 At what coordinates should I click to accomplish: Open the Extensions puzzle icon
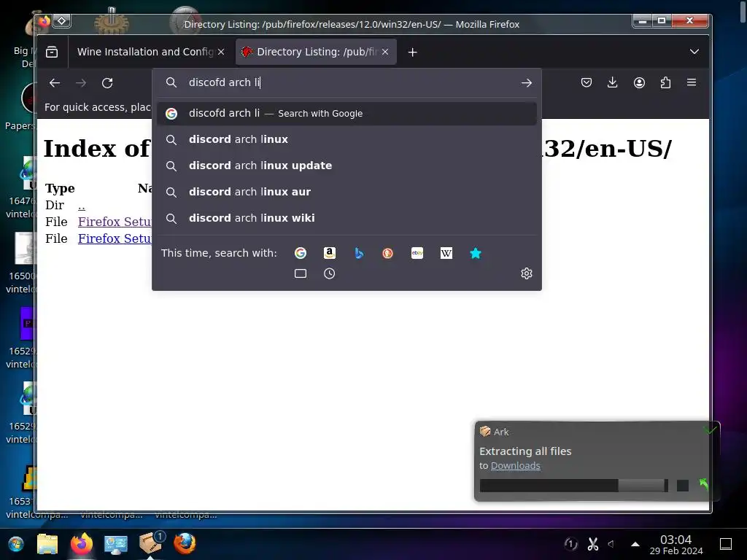pos(665,83)
